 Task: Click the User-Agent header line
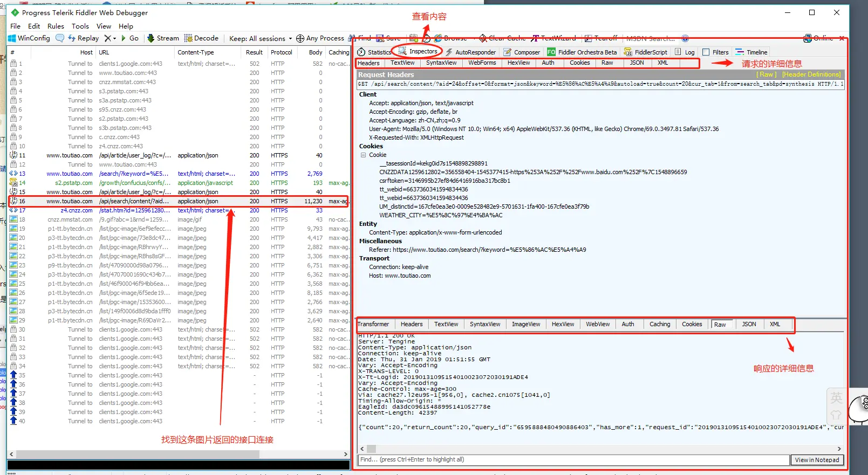tap(544, 129)
